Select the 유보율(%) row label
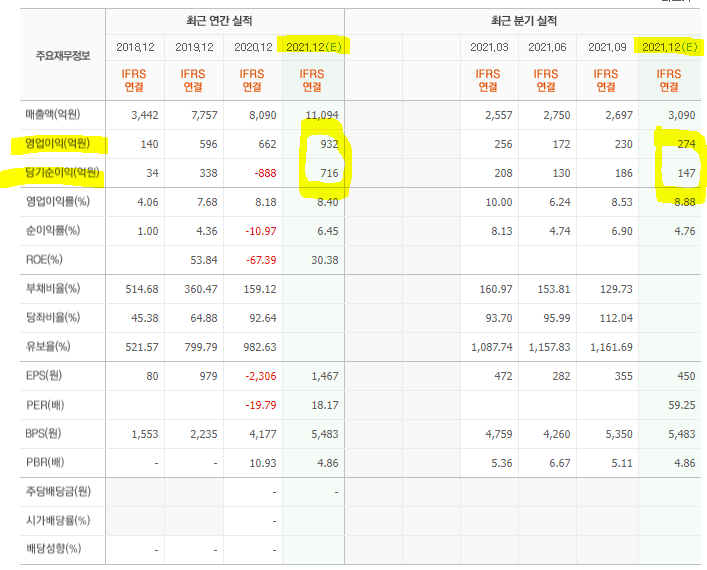707x570 pixels. [48, 347]
